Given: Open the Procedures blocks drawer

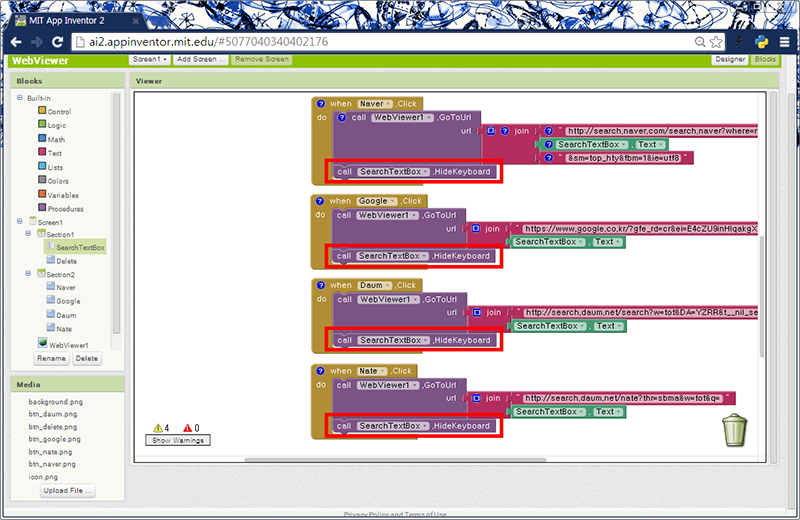Looking at the screenshot, I should pyautogui.click(x=61, y=208).
